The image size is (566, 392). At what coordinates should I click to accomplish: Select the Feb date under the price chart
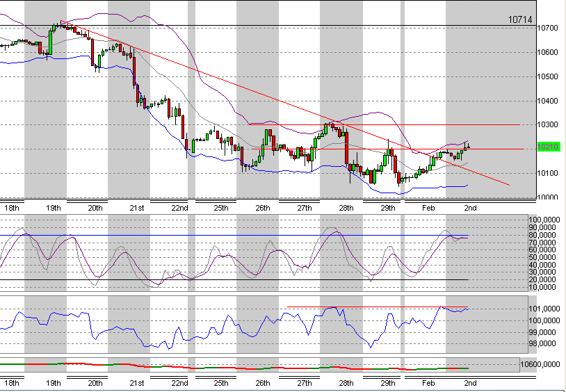pyautogui.click(x=428, y=209)
